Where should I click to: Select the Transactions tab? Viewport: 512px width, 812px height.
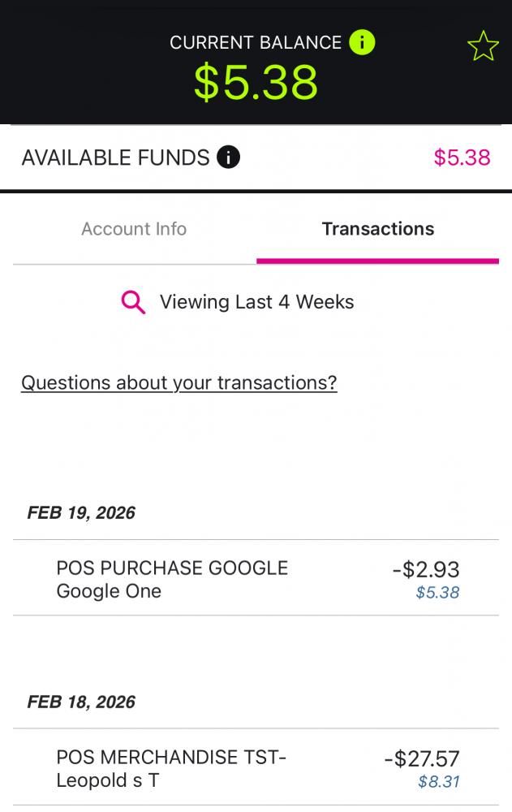pos(377,229)
